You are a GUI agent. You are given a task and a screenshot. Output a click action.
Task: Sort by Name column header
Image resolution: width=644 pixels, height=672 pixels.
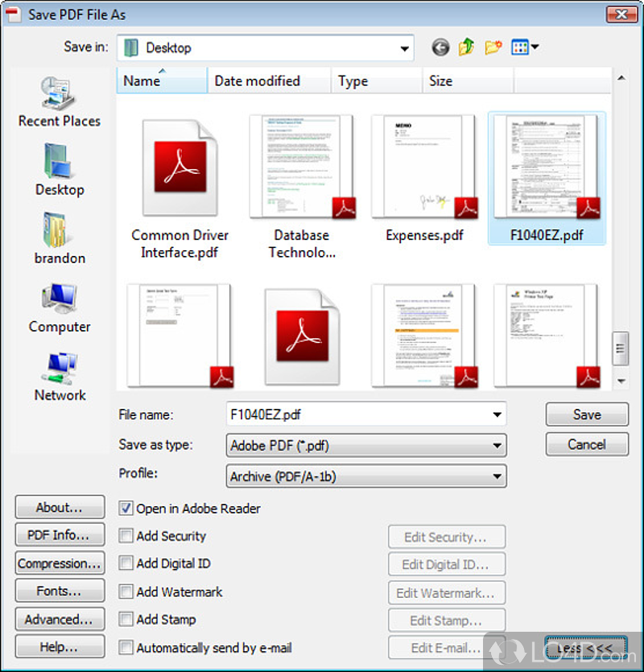[162, 80]
